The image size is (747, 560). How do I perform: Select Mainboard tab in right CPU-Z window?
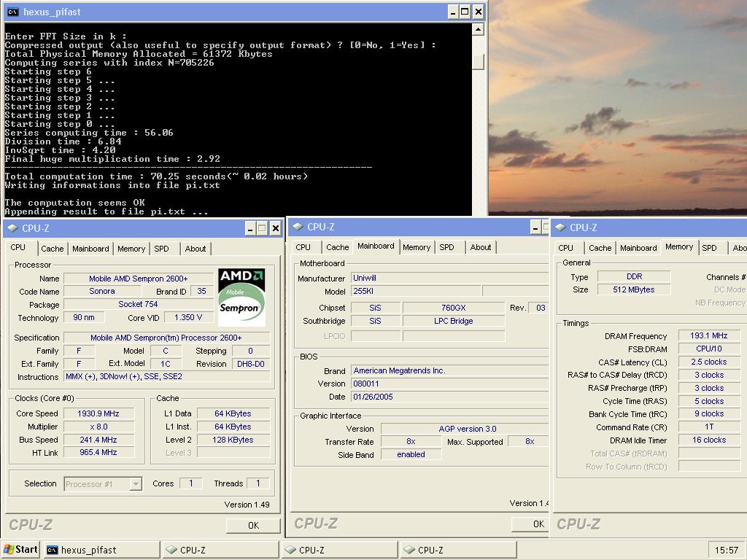(638, 248)
